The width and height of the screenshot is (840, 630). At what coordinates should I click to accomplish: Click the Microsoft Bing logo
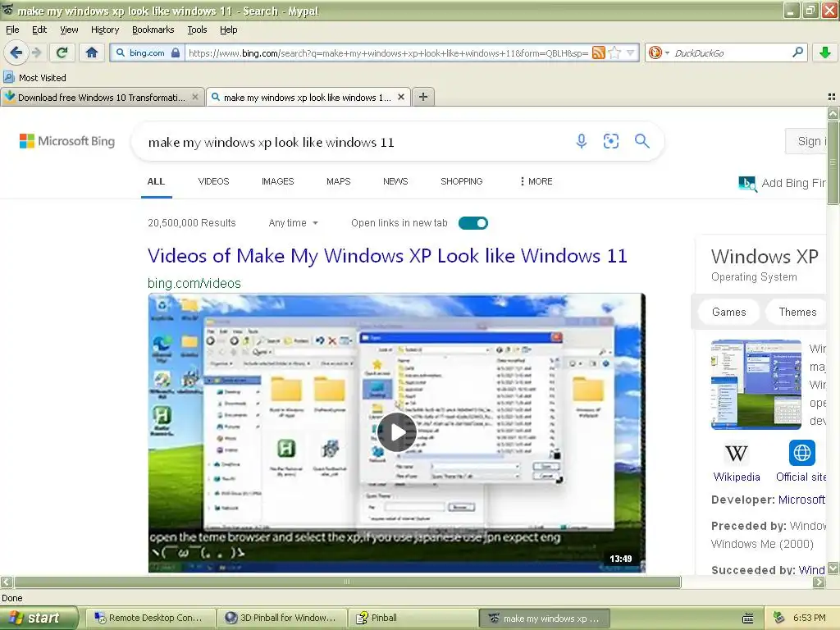67,141
